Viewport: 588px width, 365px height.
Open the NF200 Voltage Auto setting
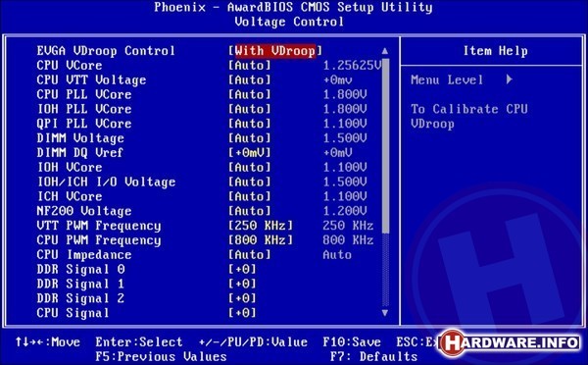249,211
